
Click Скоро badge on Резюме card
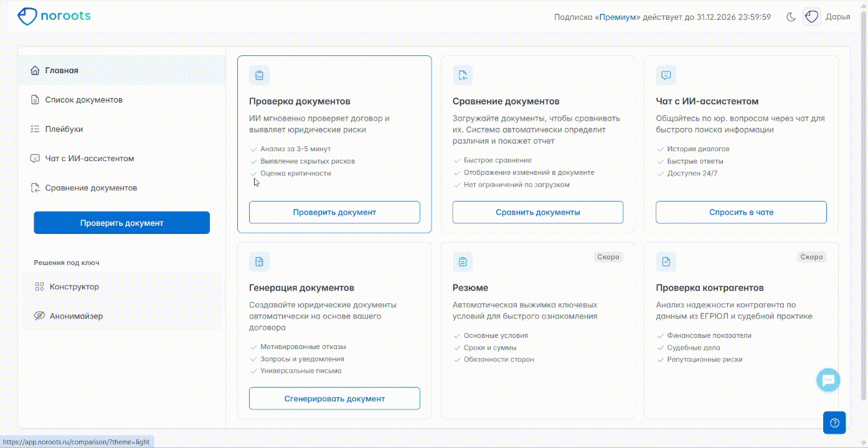click(608, 257)
